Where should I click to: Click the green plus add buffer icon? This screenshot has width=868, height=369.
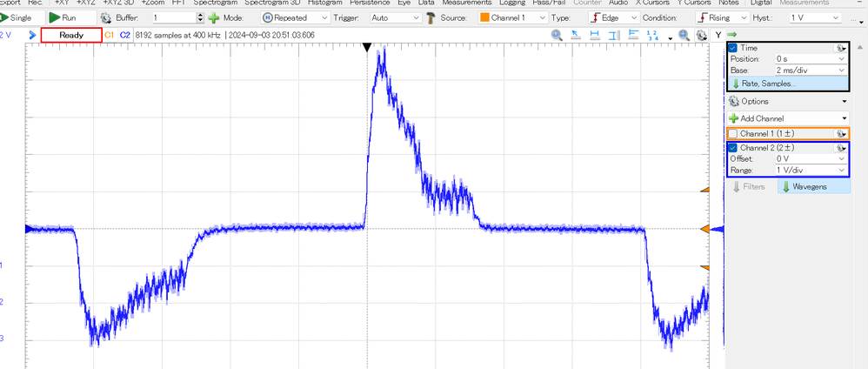click(x=214, y=17)
